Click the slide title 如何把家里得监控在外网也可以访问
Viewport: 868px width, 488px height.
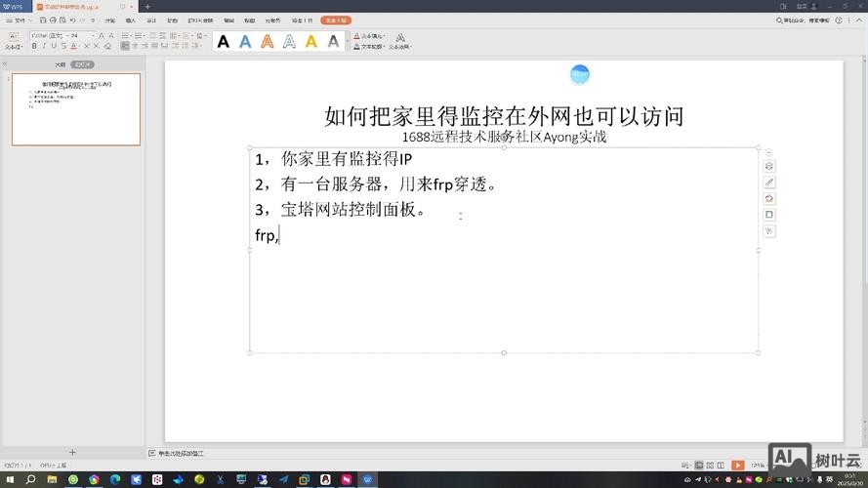tap(504, 116)
